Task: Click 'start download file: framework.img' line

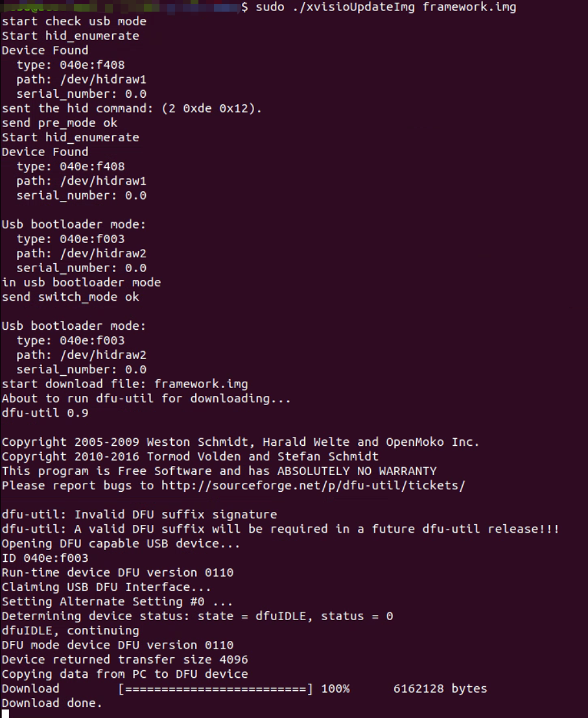Action: tap(124, 384)
